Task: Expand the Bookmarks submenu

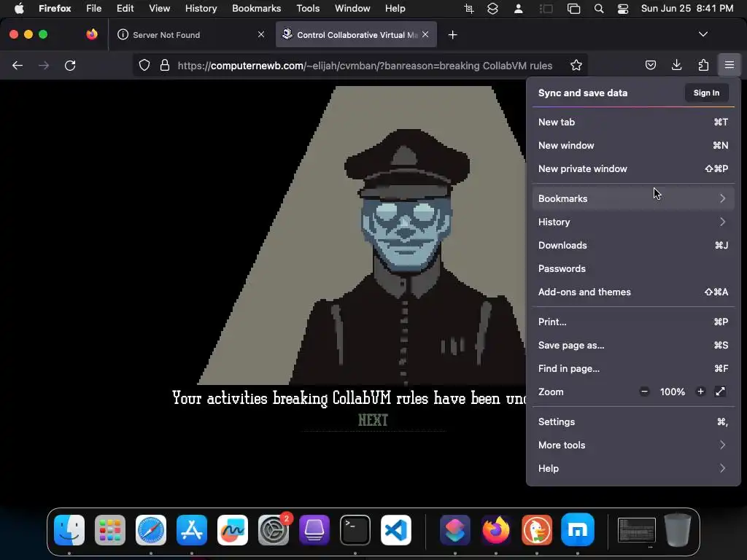Action: [x=633, y=198]
